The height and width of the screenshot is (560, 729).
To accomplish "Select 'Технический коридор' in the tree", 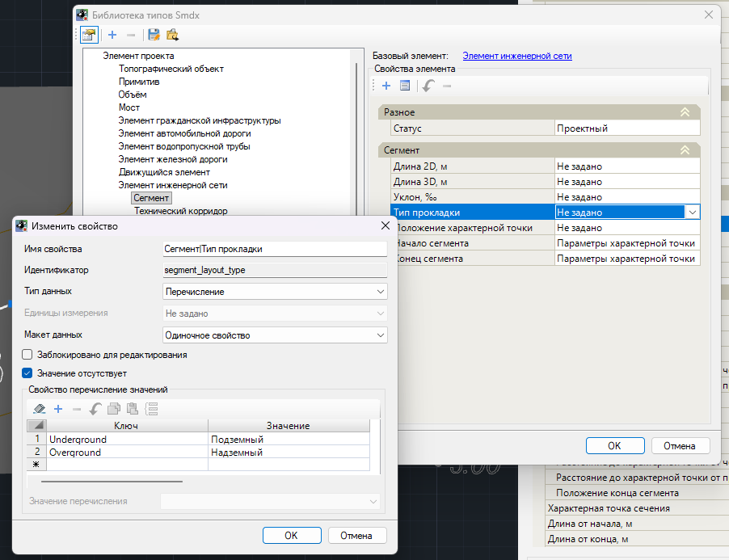I will (x=180, y=211).
